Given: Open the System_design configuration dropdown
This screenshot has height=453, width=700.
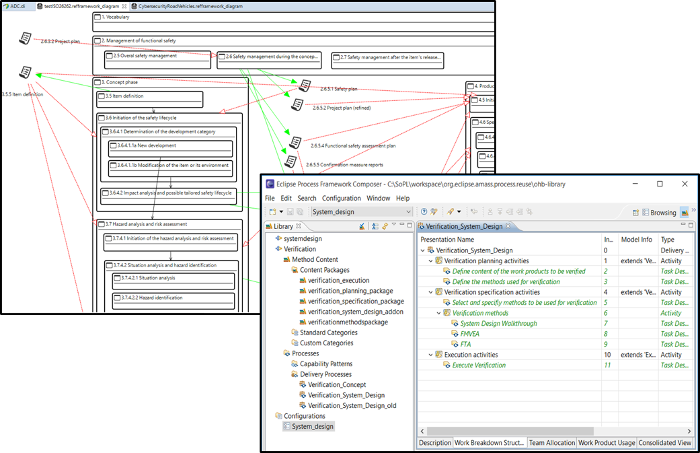Looking at the screenshot, I should tap(407, 212).
